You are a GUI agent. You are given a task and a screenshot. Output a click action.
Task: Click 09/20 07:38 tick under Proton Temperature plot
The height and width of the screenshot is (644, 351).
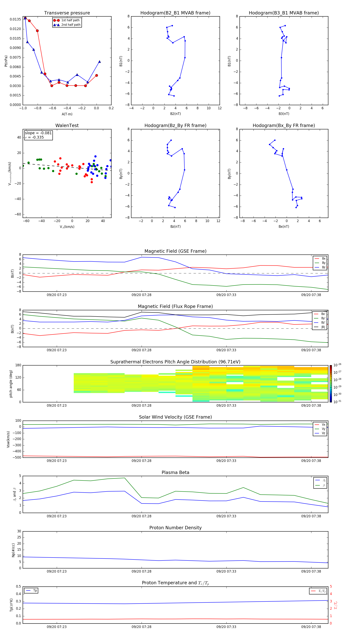point(311,627)
